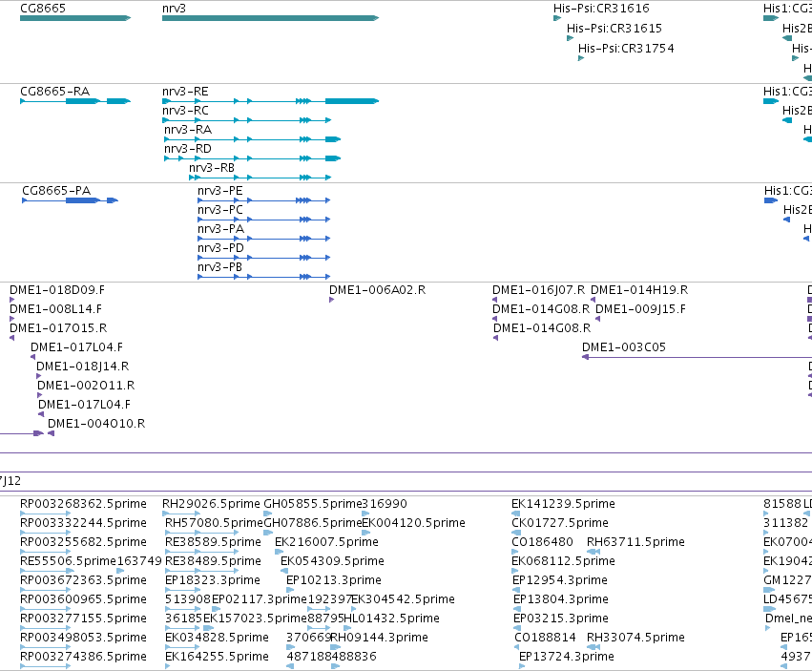Screen dimensions: 812x671
Task: Select EST CO186480 label
Action: (x=542, y=542)
